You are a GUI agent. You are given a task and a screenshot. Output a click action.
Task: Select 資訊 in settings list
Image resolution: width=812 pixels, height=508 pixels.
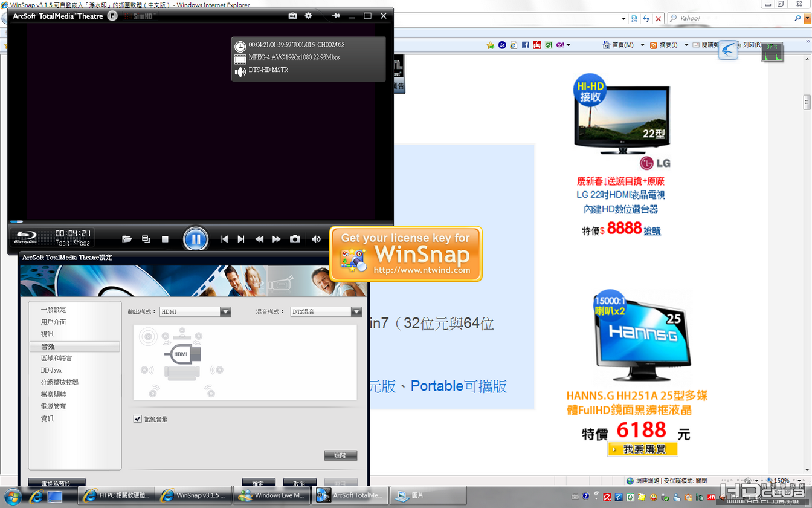click(47, 418)
